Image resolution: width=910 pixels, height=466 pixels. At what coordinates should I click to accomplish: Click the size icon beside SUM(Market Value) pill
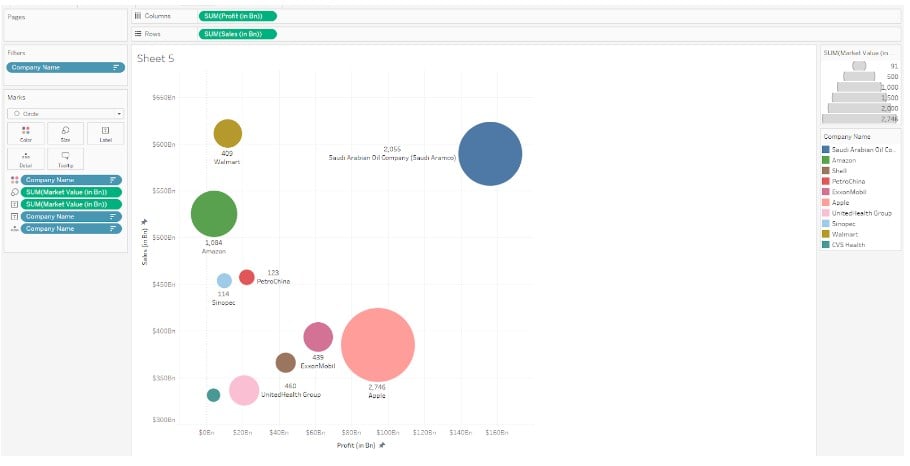[15, 192]
